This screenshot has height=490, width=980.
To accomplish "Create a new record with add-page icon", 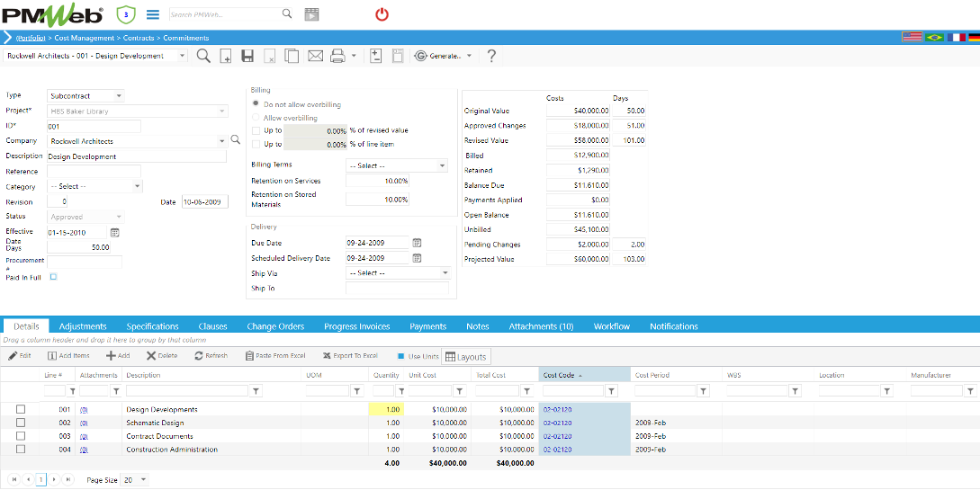I will (x=226, y=56).
